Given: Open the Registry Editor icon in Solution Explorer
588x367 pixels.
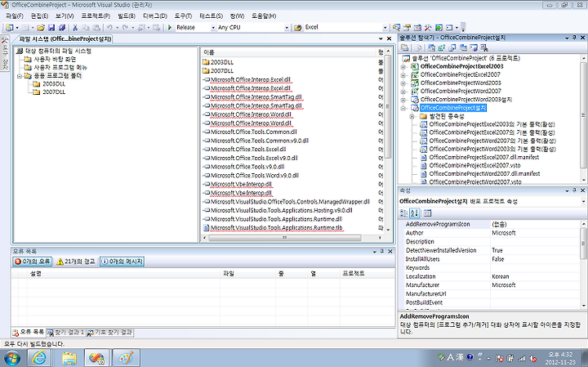Looking at the screenshot, I should pyautogui.click(x=442, y=47).
